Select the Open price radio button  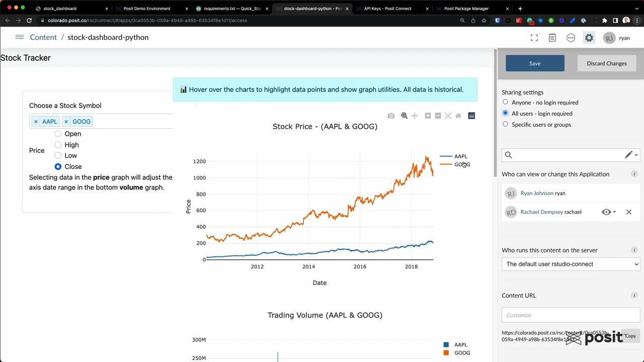(x=58, y=134)
